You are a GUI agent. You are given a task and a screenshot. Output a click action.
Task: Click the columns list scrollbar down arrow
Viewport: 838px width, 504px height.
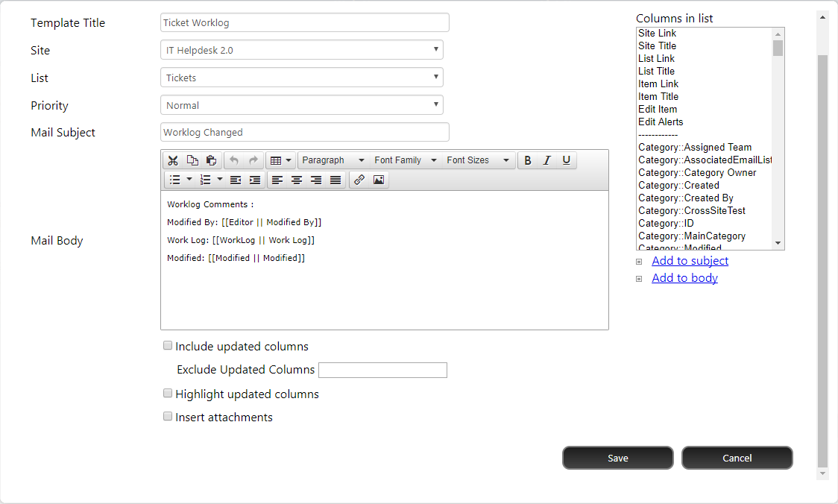[778, 243]
